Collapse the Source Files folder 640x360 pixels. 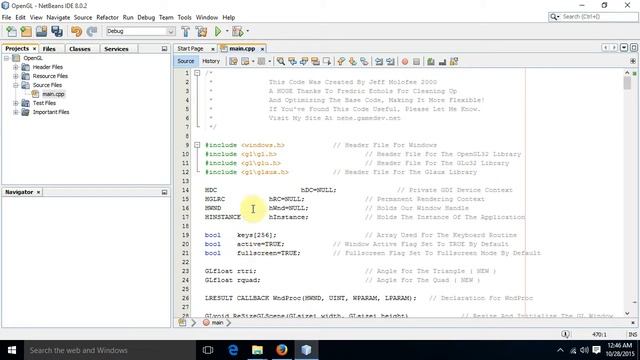pos(16,85)
